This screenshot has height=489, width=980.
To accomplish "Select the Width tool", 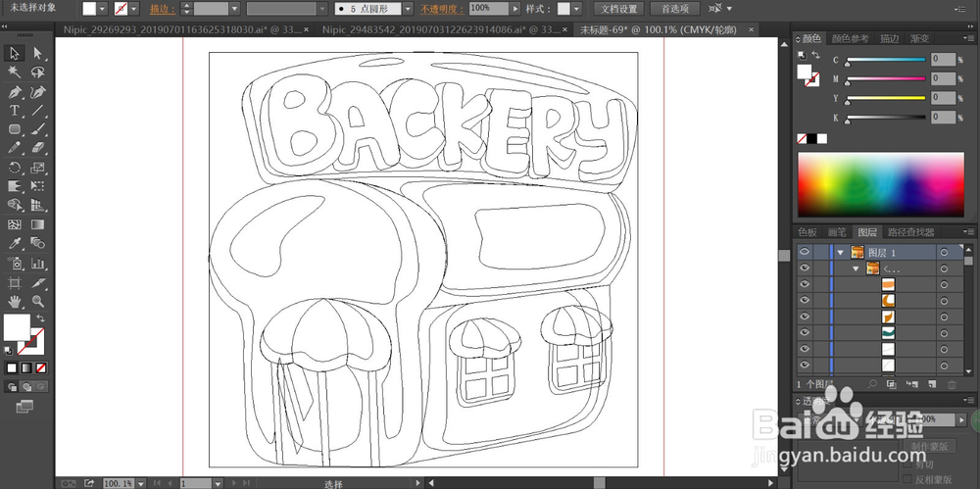I will coord(15,186).
